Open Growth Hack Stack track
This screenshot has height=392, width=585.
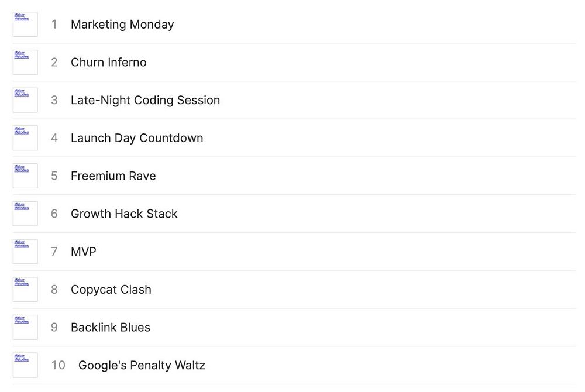[x=124, y=214]
